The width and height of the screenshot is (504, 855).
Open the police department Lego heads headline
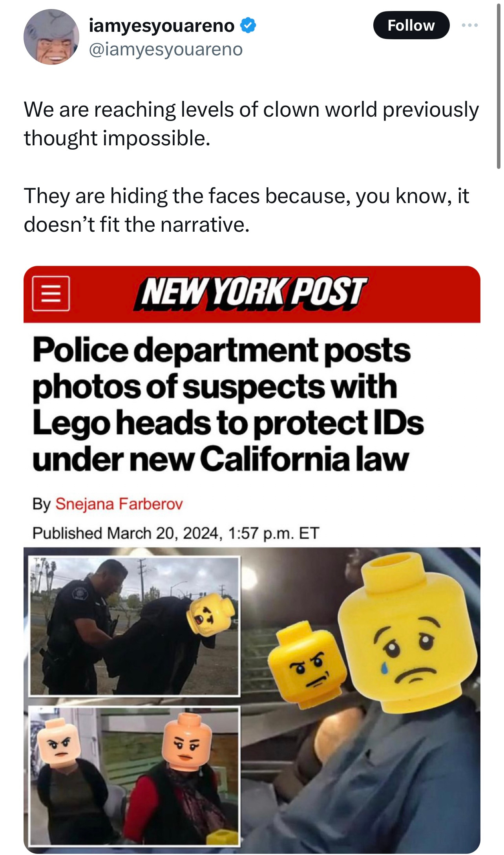(x=228, y=405)
